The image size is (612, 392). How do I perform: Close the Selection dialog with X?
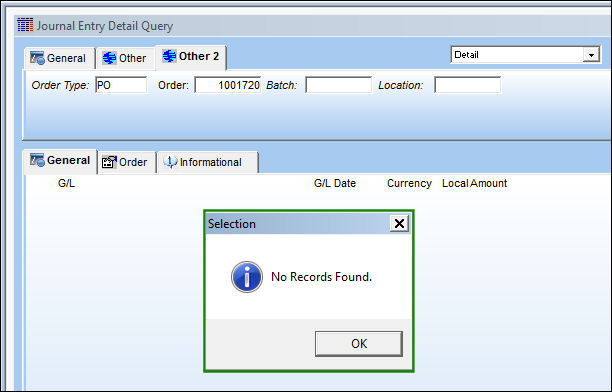click(399, 224)
